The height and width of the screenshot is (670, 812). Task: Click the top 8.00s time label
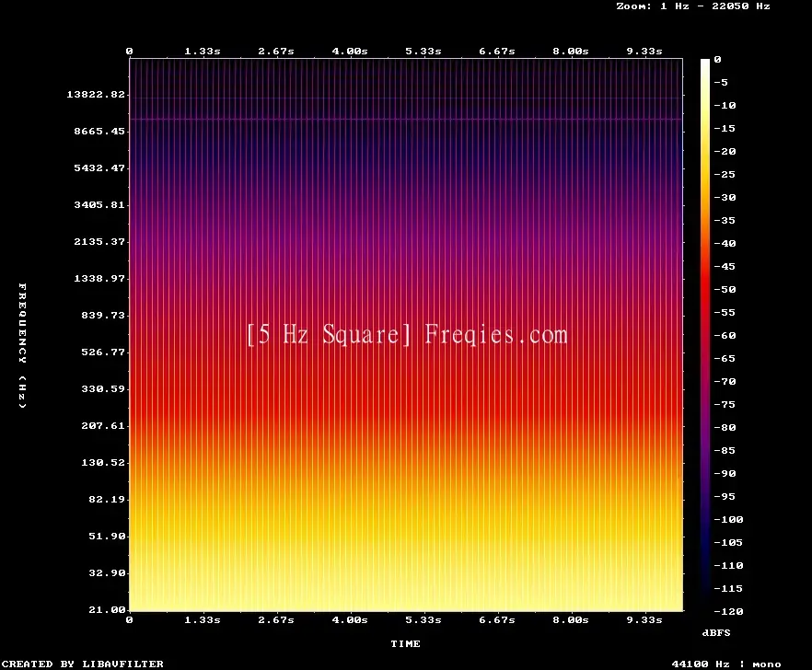pos(570,51)
